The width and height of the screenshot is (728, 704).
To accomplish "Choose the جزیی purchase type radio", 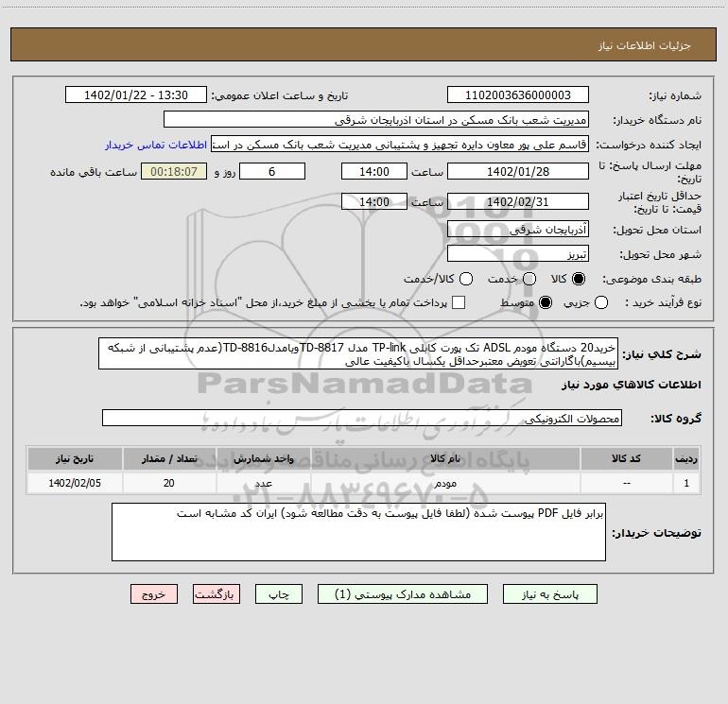I will click(601, 303).
